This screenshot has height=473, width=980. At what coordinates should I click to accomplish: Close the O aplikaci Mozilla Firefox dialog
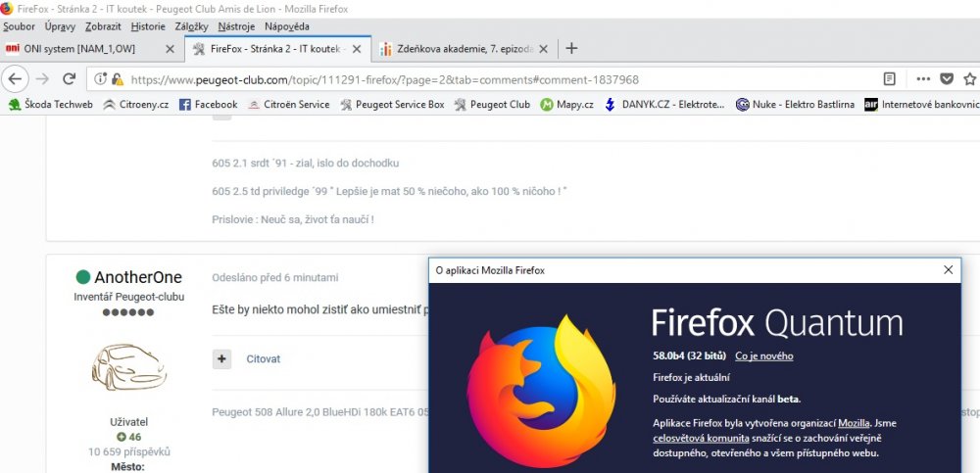[x=948, y=270]
